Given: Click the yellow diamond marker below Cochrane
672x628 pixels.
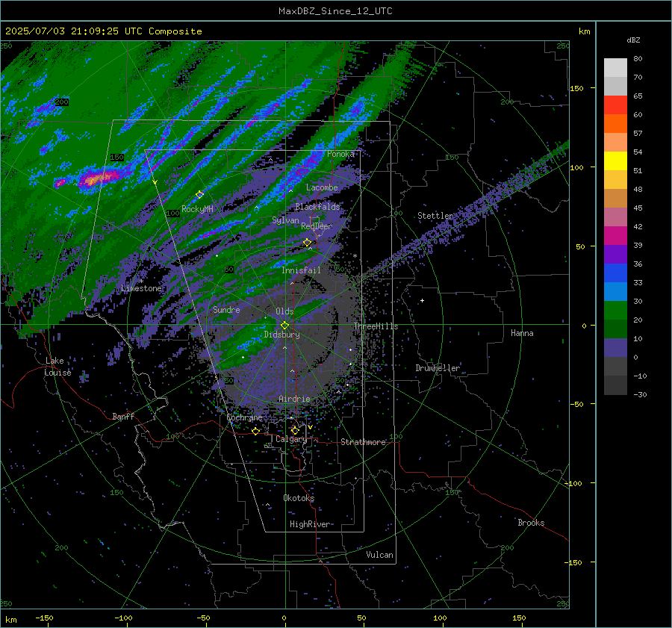Looking at the screenshot, I should point(256,431).
